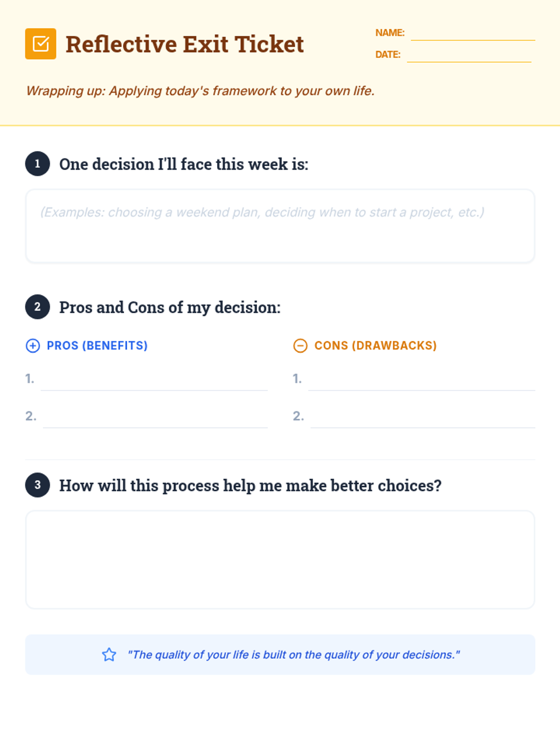560x747 pixels.
Task: Click the Date input line
Action: [469, 55]
